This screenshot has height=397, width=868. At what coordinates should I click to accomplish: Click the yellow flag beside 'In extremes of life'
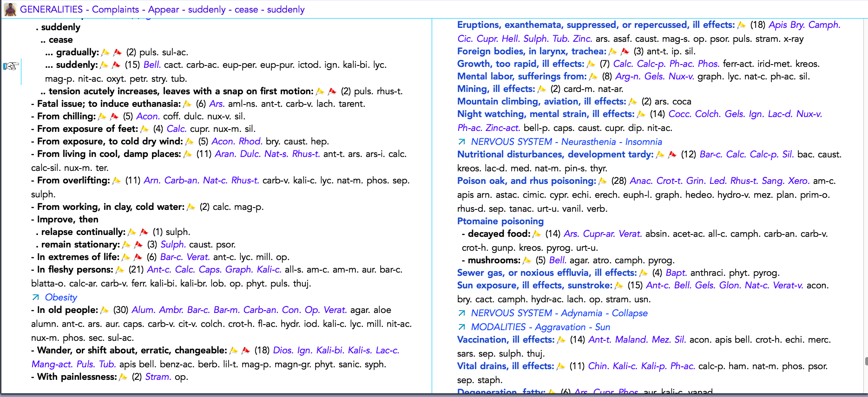[126, 257]
